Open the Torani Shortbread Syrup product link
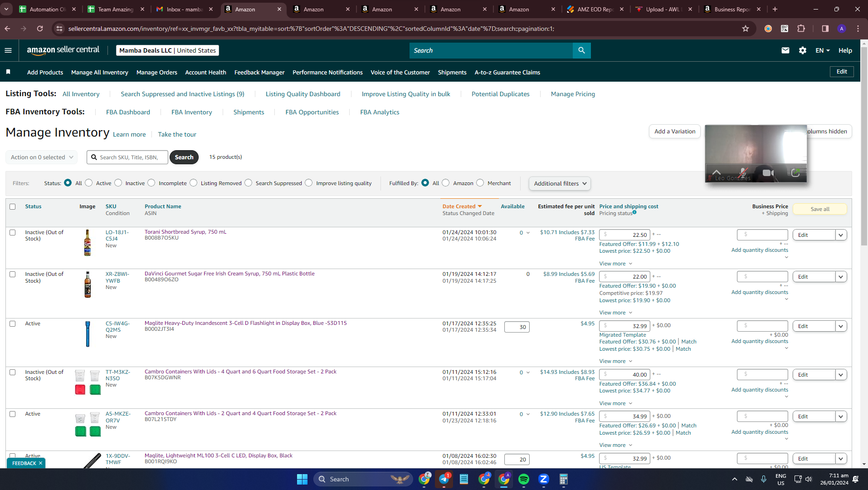The image size is (868, 490). click(x=185, y=232)
